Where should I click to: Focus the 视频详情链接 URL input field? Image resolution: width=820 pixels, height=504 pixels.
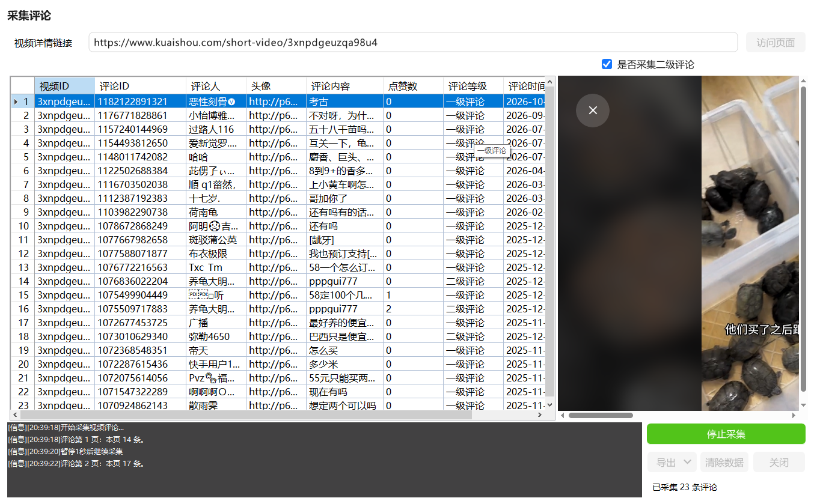pos(413,43)
